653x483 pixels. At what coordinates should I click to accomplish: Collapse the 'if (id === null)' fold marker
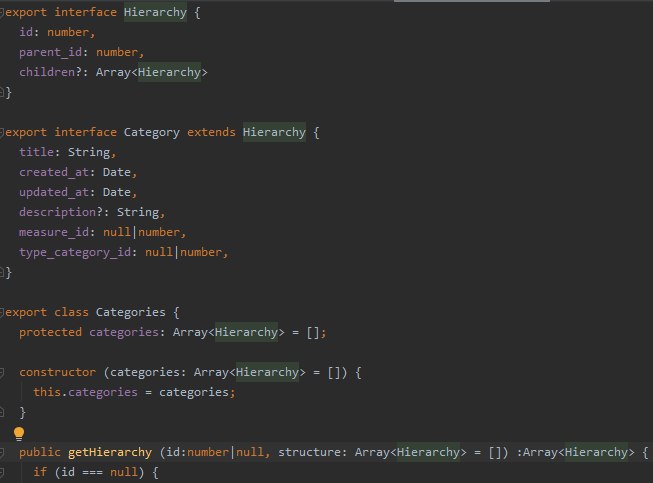(x=2, y=472)
